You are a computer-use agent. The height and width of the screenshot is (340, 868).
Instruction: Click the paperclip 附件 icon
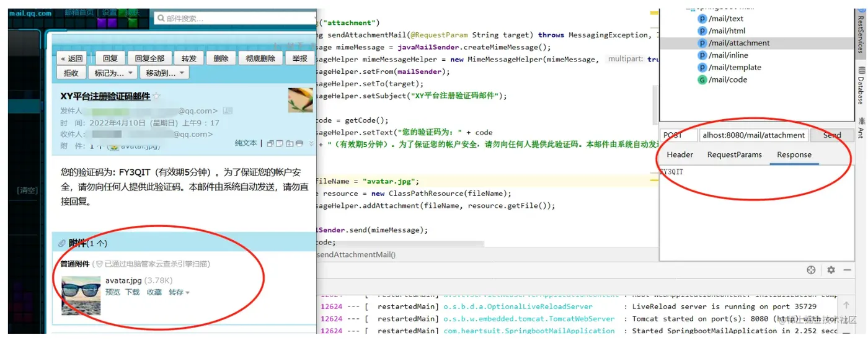[62, 243]
